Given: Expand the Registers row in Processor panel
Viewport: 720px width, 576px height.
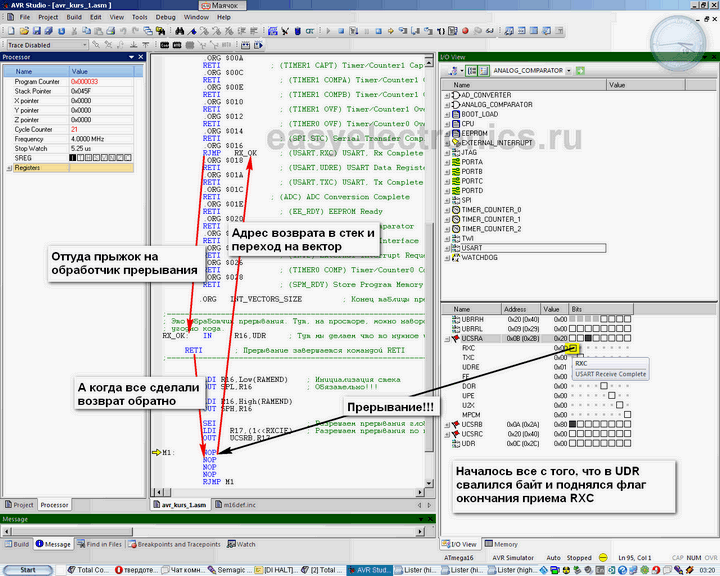Looking at the screenshot, I should pyautogui.click(x=9, y=168).
